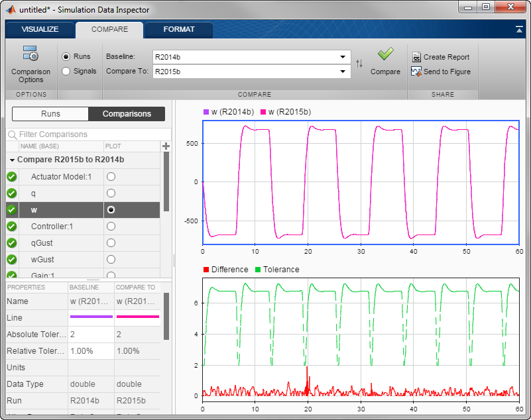Select the Signals radio button

66,72
